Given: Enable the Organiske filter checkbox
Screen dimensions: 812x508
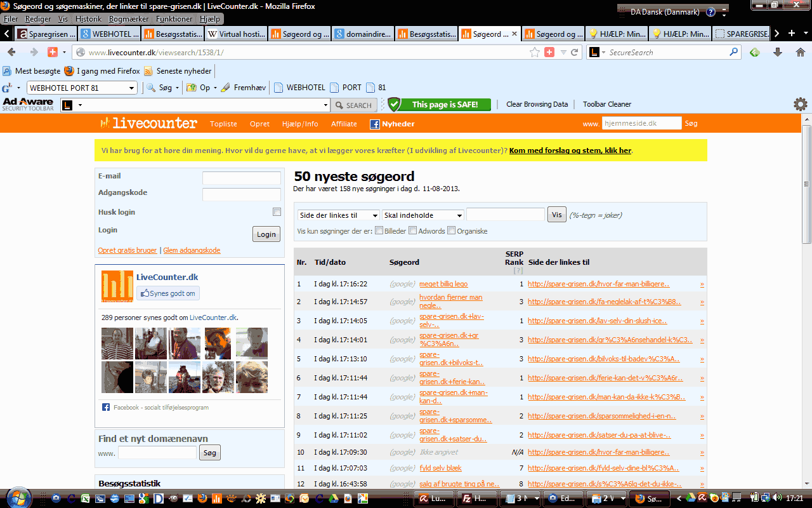Looking at the screenshot, I should 452,231.
